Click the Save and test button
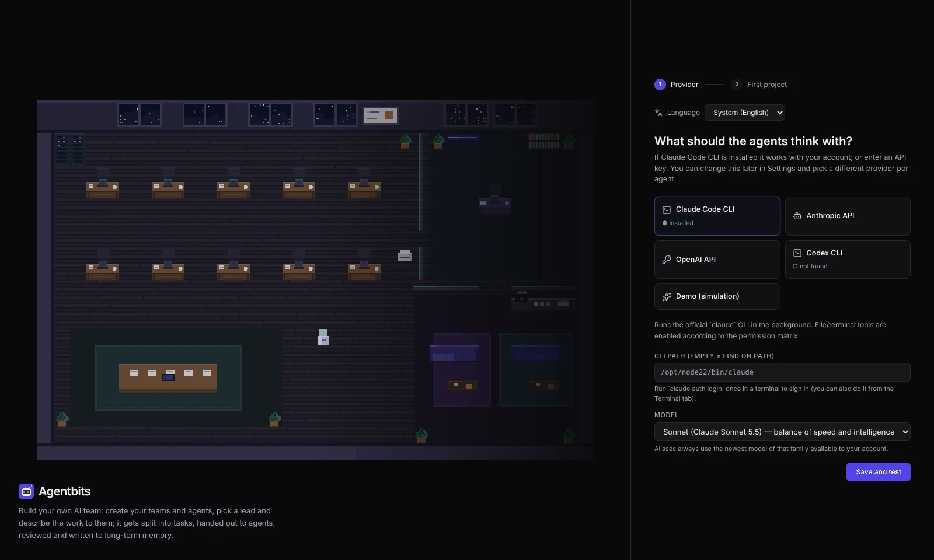934x560 pixels. 878,472
